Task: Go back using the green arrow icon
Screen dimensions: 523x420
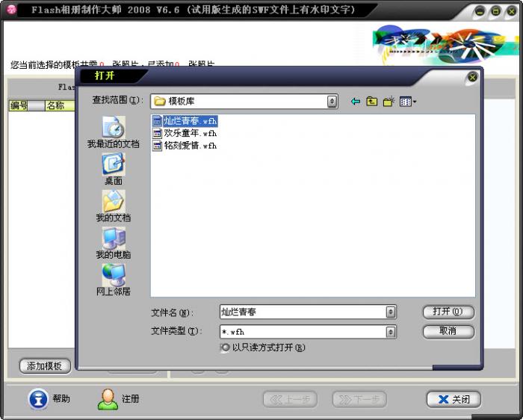Action: [x=356, y=102]
